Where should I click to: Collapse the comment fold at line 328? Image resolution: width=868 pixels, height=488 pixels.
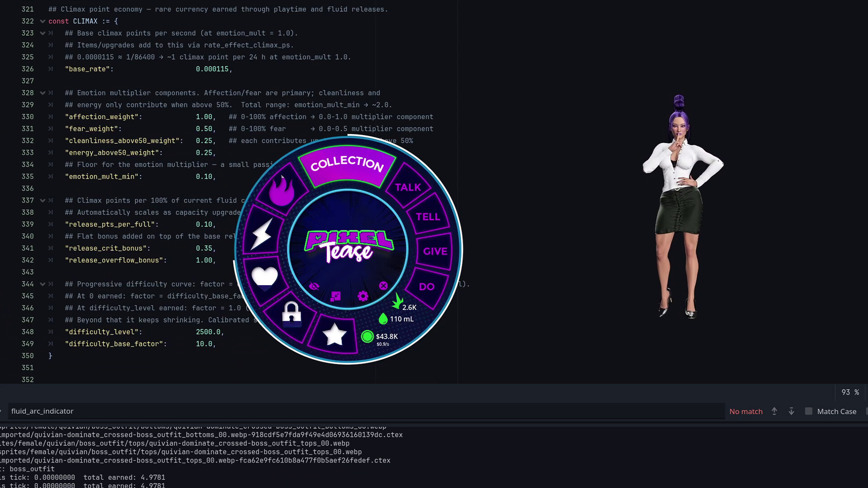42,93
